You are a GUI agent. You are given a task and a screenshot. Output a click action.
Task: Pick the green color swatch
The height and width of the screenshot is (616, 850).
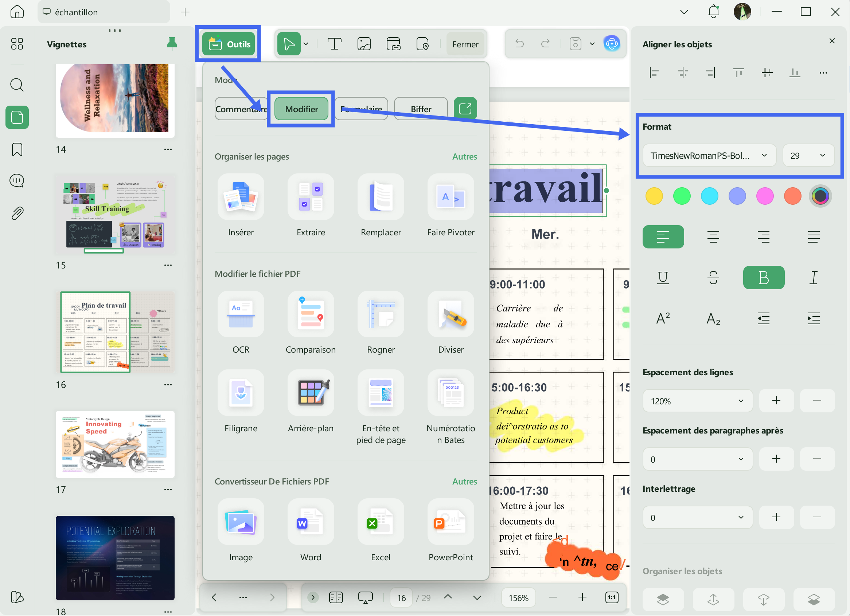(682, 196)
